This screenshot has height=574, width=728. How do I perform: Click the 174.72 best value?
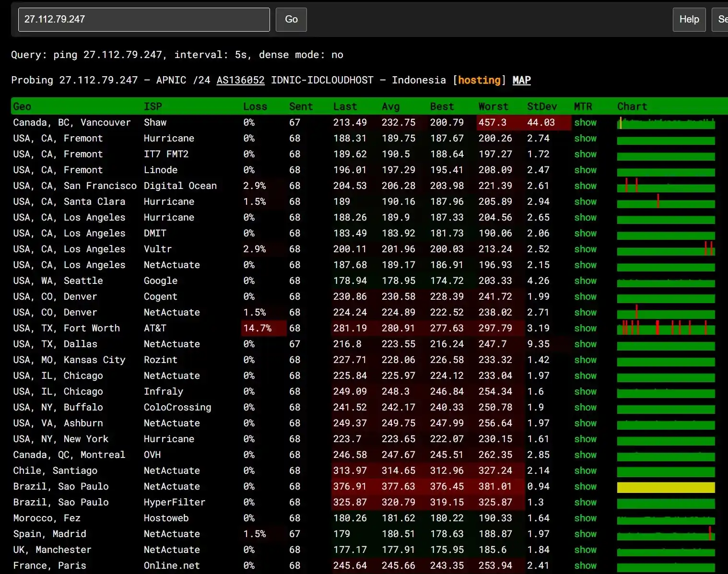click(447, 281)
